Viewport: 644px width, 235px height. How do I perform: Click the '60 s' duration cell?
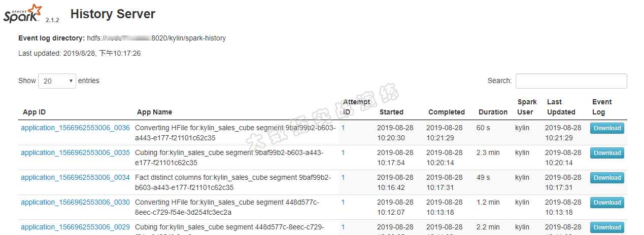tap(483, 128)
